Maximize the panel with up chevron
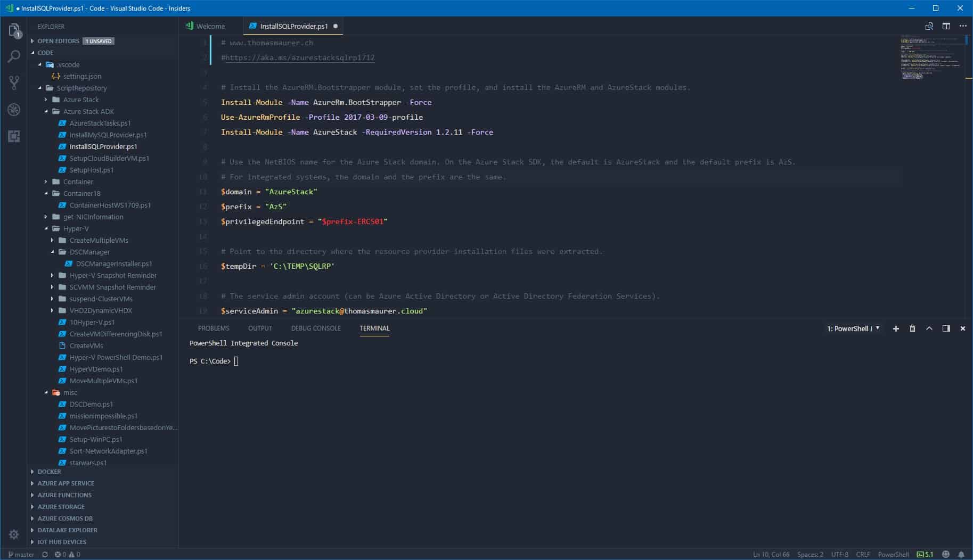This screenshot has width=973, height=560. pos(929,328)
